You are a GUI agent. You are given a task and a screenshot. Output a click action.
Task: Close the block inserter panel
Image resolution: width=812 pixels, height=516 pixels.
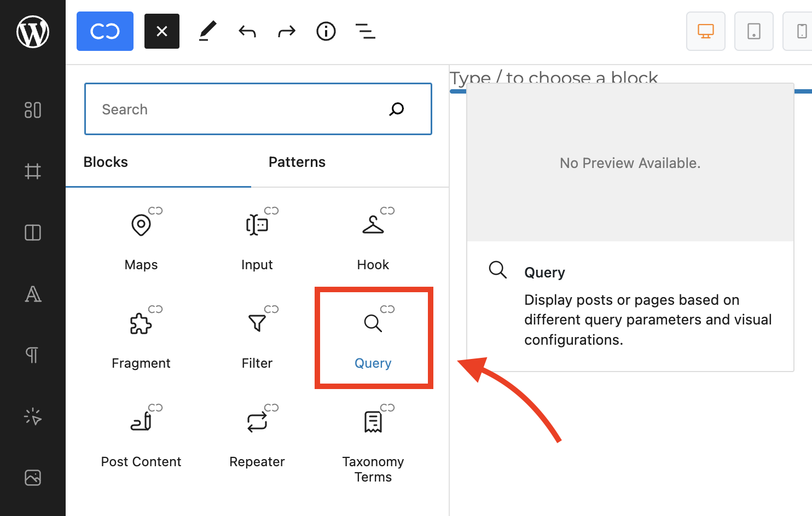(162, 31)
